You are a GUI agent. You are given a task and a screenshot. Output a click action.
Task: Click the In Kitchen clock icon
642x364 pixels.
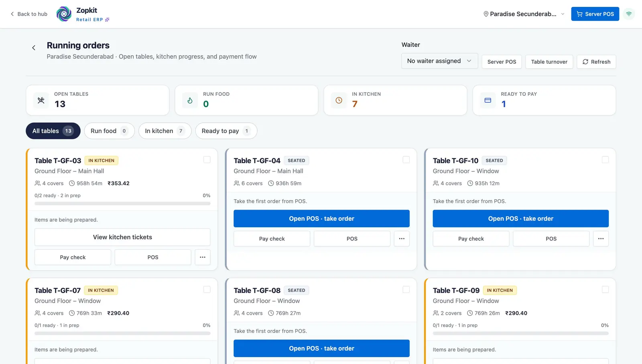pos(339,100)
